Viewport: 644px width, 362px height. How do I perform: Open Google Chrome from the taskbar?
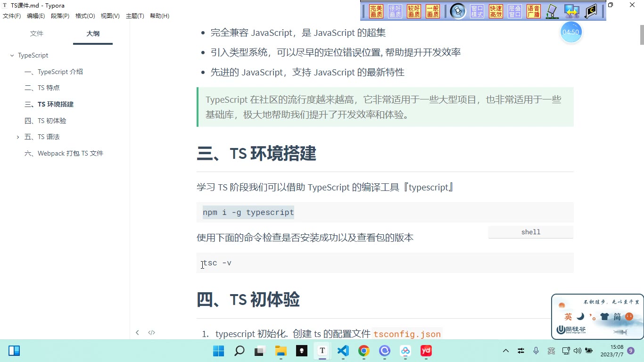coord(363,351)
